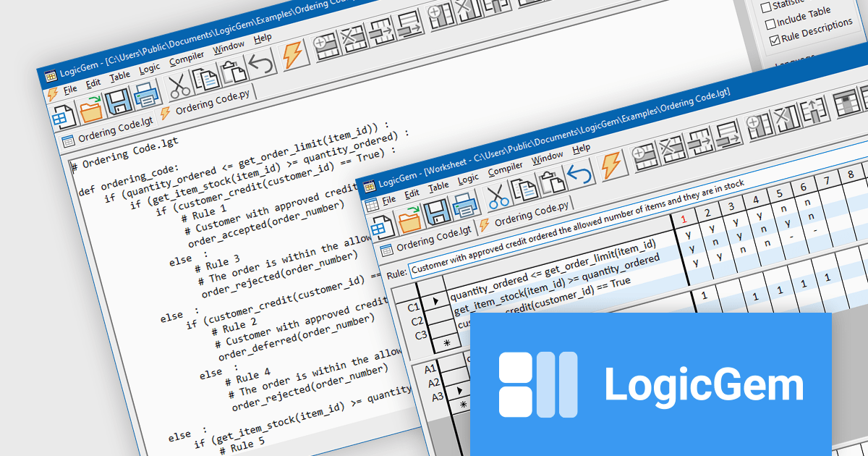Click Copy icon in front Worksheet window
Image resolution: width=868 pixels, height=456 pixels.
coord(524,188)
